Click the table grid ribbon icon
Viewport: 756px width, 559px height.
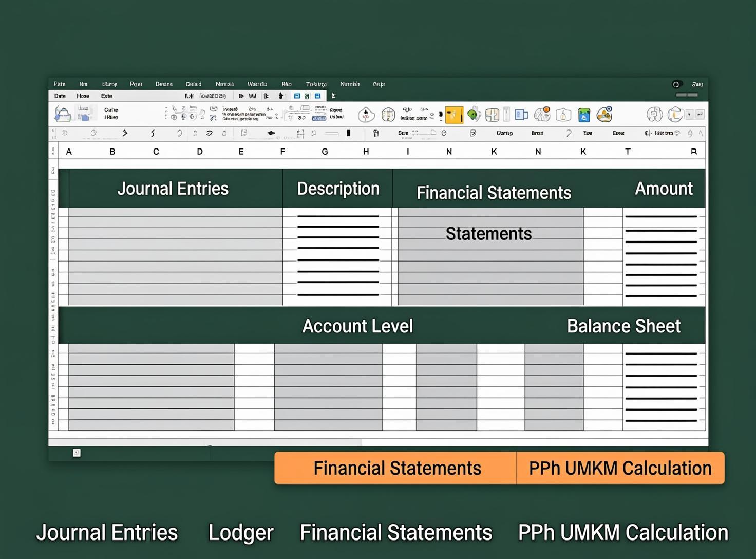point(492,115)
